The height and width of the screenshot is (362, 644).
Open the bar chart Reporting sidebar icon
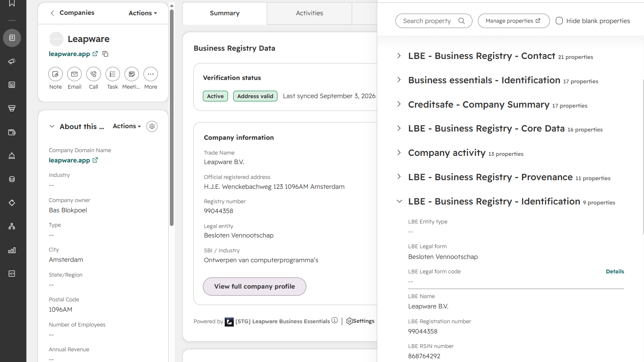(12, 250)
